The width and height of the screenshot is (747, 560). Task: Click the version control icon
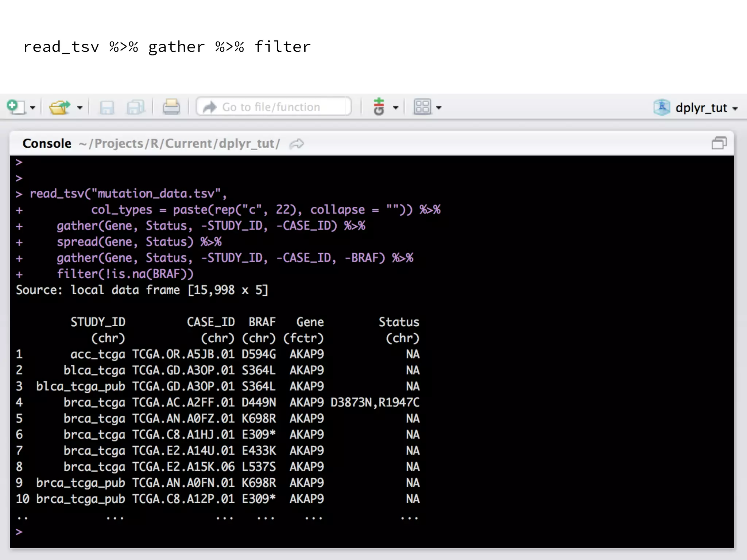(379, 106)
